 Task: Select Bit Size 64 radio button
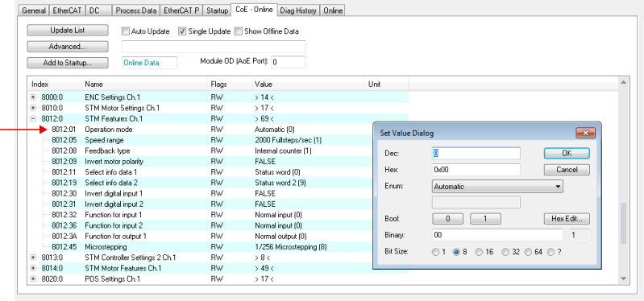click(x=528, y=252)
